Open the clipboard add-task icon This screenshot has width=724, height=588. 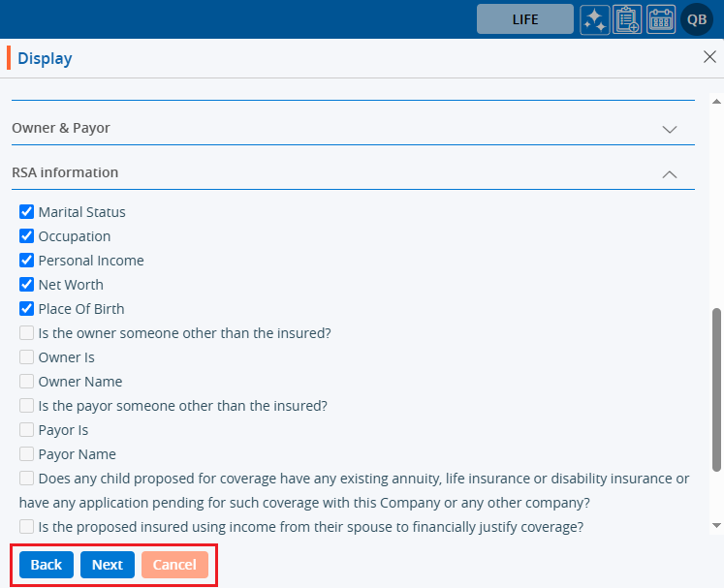pos(628,19)
